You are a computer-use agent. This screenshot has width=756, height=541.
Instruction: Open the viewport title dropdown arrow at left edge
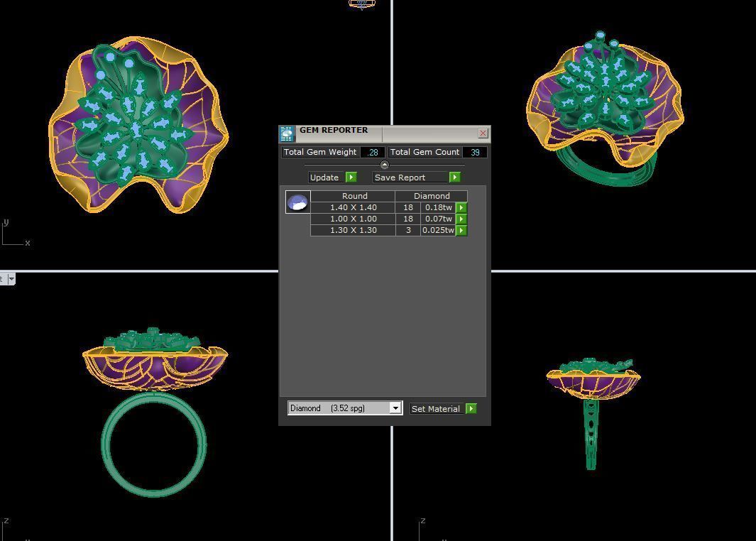[x=11, y=279]
